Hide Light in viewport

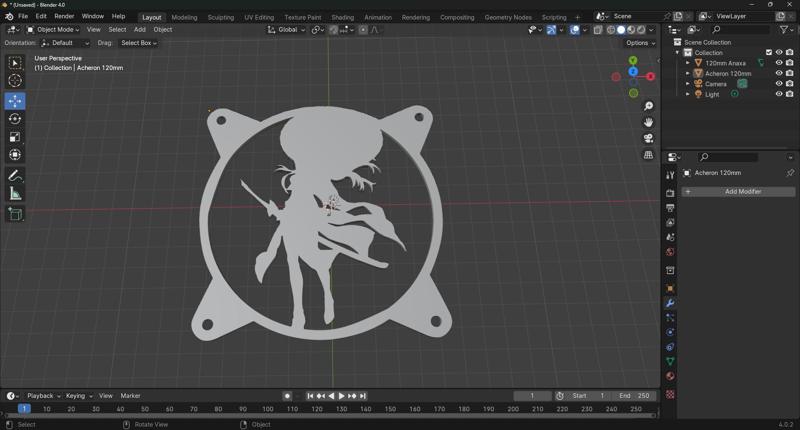click(x=779, y=94)
